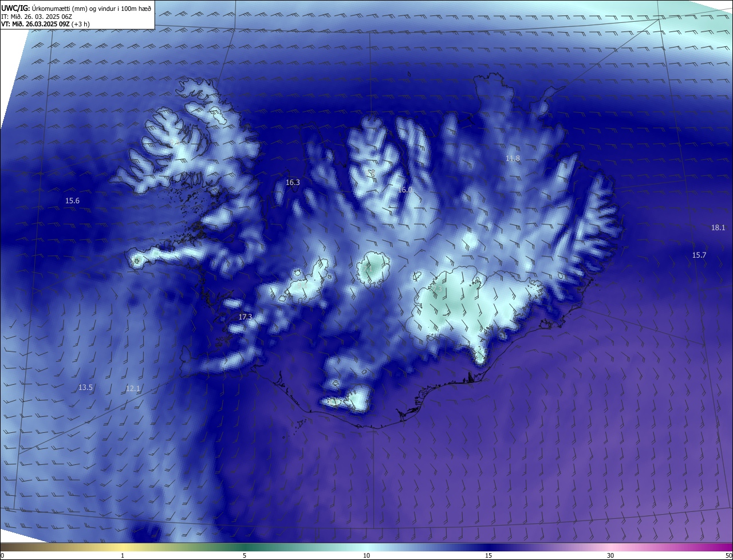
Task: Click the map title text starting with 'UWC/IG:'
Action: pyautogui.click(x=76, y=8)
